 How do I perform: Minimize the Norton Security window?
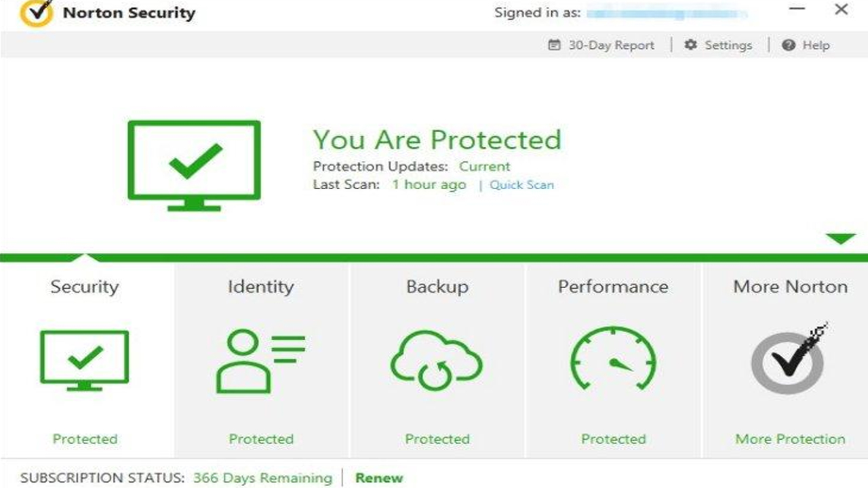[x=798, y=10]
